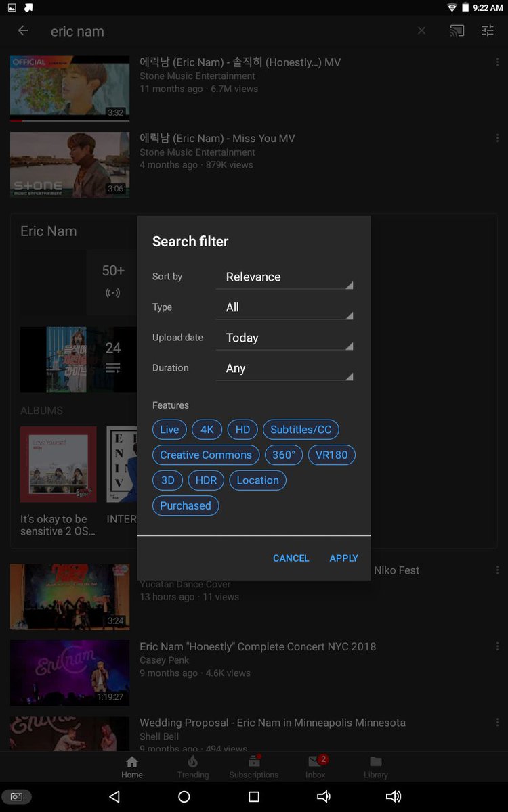Image resolution: width=508 pixels, height=812 pixels.
Task: Open the Type dropdown set to All
Action: (284, 307)
